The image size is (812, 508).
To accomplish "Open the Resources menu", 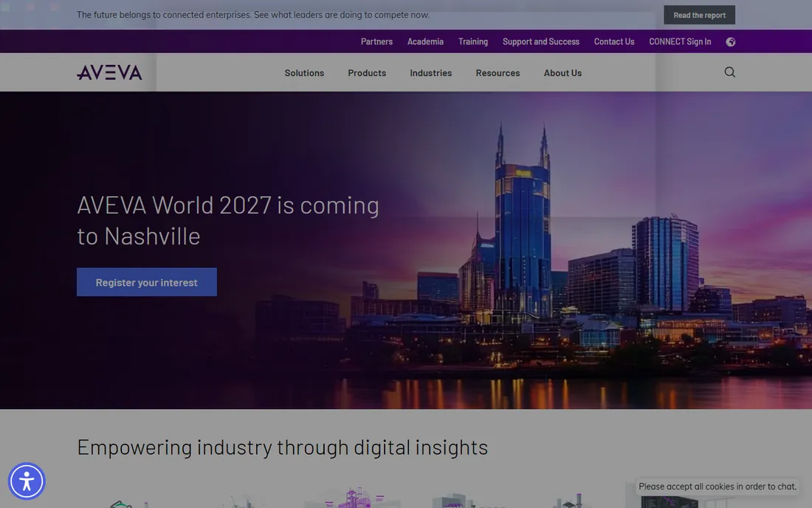I will pos(498,73).
